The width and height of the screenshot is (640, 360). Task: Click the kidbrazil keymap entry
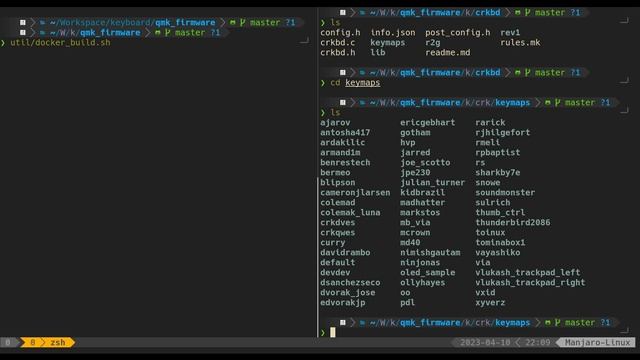(422, 193)
